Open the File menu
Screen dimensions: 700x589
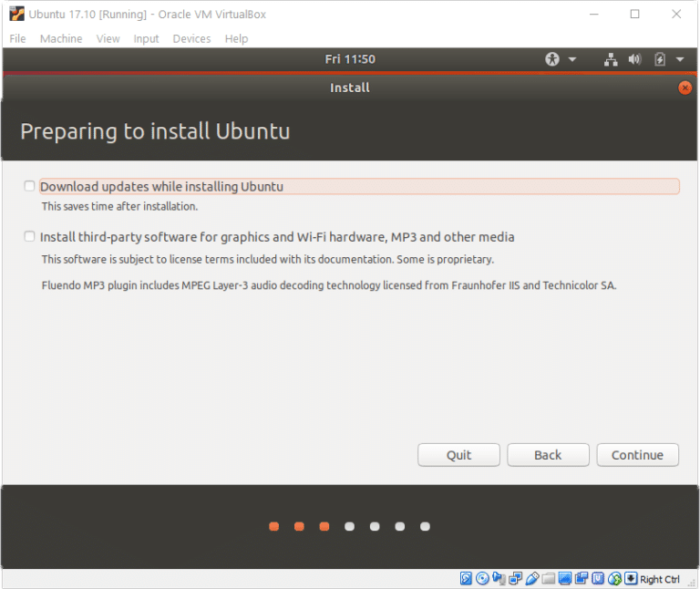18,39
